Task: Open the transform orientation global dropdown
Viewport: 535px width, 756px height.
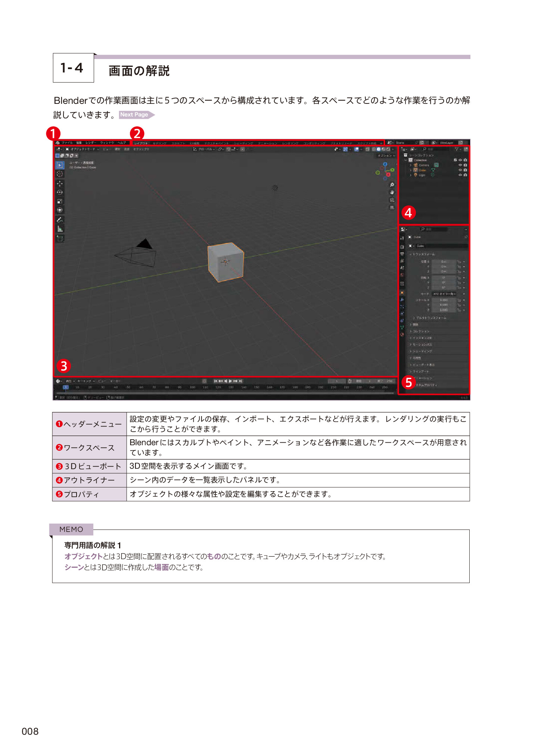Action: click(204, 149)
